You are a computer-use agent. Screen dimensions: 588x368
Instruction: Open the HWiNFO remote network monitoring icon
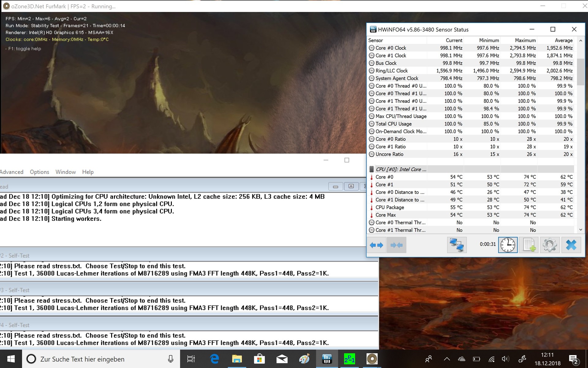click(x=457, y=245)
